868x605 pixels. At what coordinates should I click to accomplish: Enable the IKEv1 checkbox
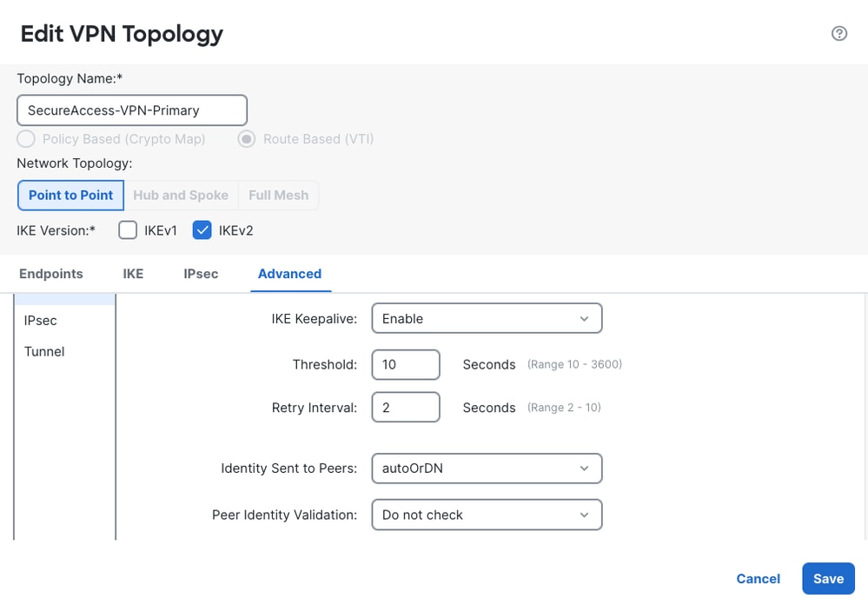pyautogui.click(x=128, y=230)
